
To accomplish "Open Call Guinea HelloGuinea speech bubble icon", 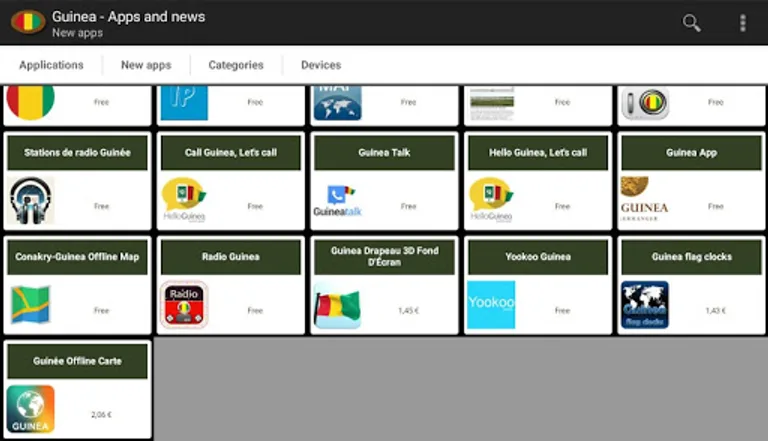I will point(184,200).
